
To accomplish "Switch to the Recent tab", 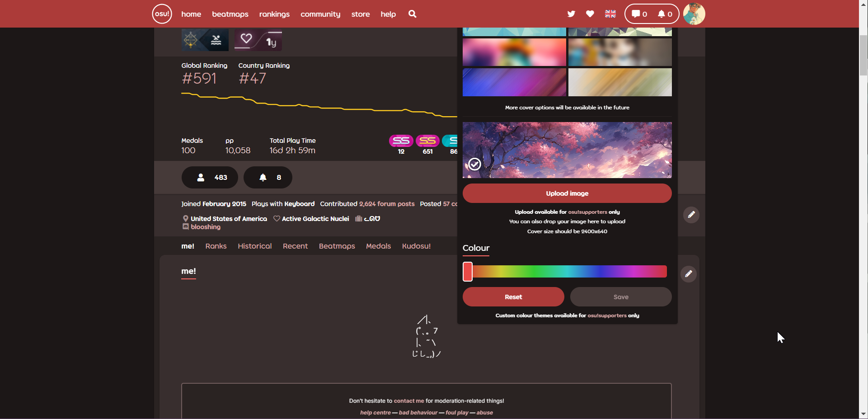I will click(295, 246).
